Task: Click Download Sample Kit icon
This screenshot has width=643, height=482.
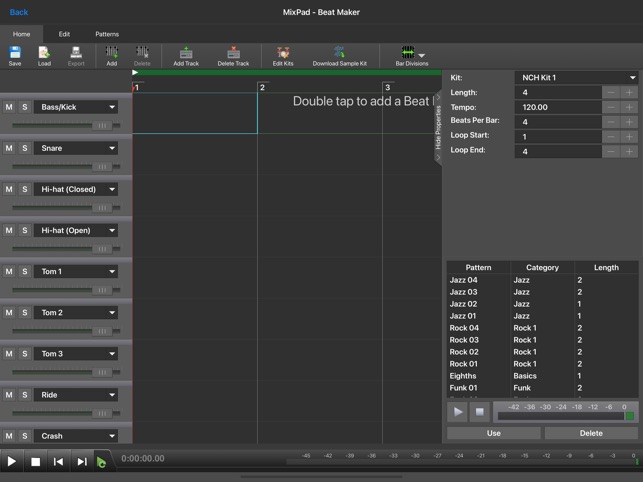Action: tap(340, 56)
